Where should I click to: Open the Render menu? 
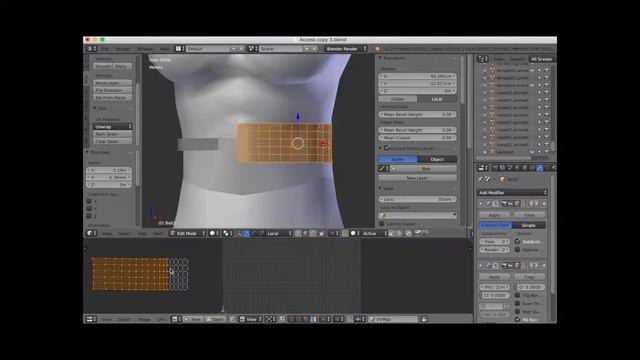point(122,49)
